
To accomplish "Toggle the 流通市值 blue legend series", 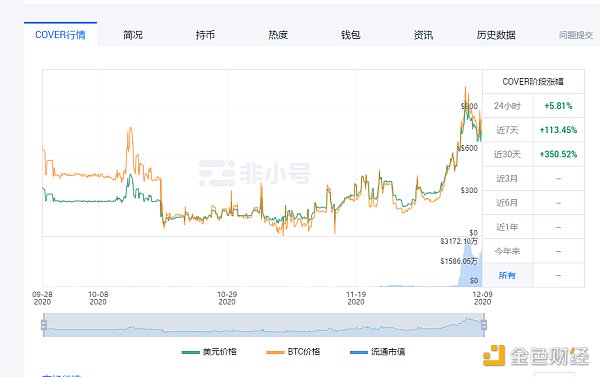I will pos(378,352).
